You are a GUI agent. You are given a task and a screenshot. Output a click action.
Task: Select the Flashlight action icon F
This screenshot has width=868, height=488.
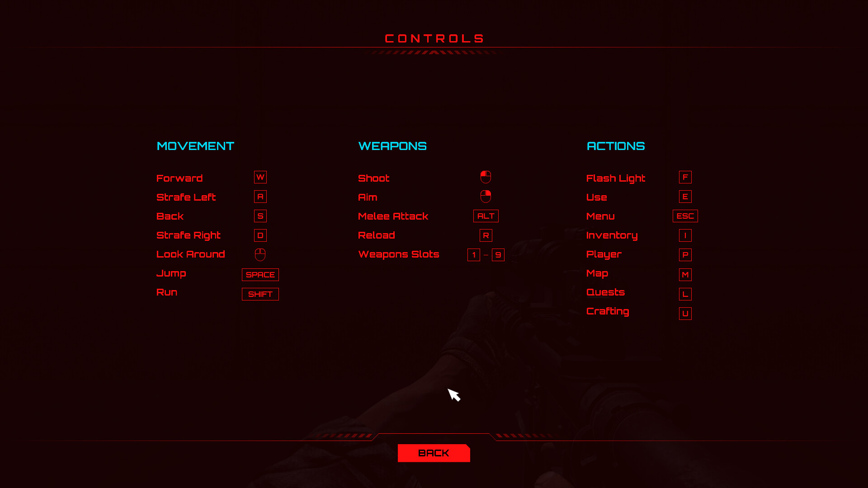[685, 177]
